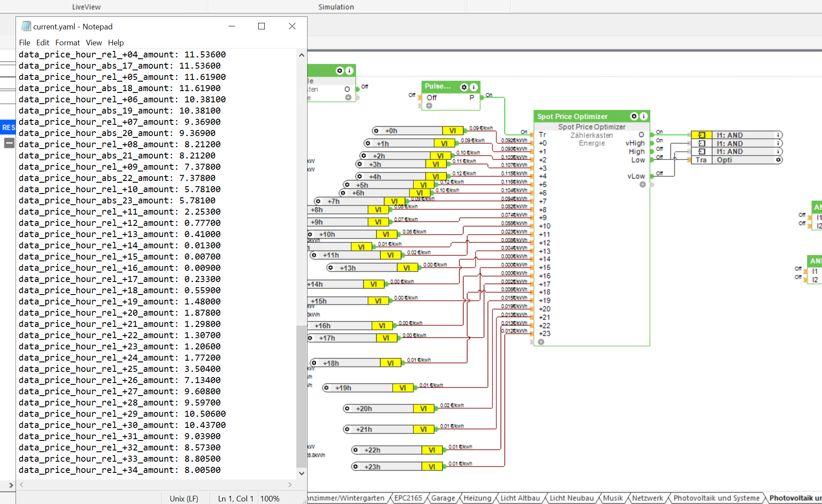Open the Format menu in Notepad
Image resolution: width=822 pixels, height=504 pixels.
coord(67,43)
